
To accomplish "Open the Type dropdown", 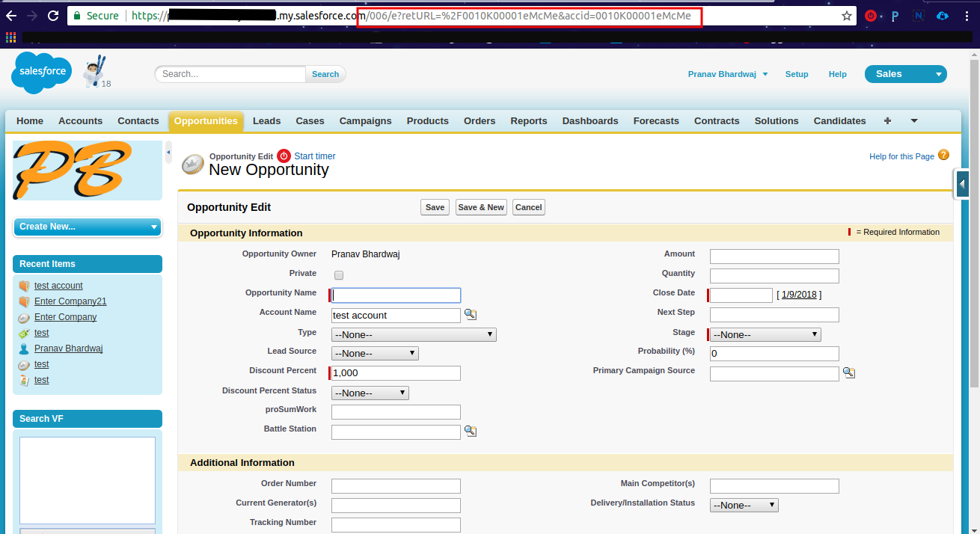I will tap(414, 335).
